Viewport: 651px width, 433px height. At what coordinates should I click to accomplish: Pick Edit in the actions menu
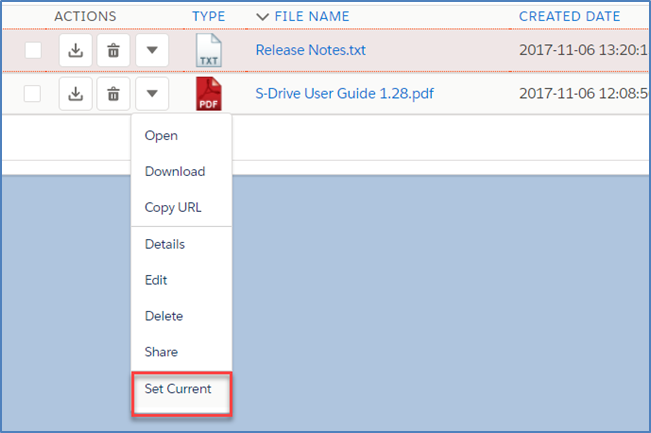point(156,280)
